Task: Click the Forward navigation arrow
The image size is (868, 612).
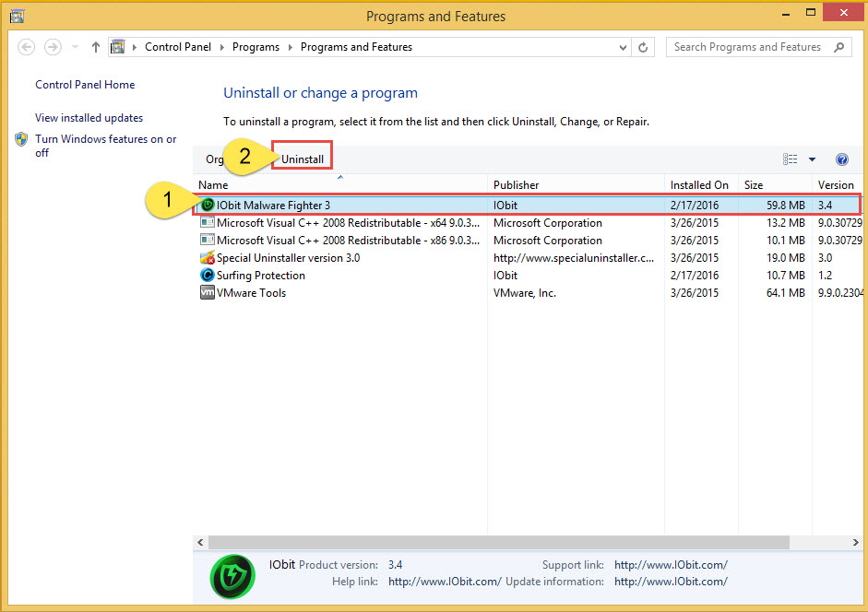Action: tap(53, 47)
